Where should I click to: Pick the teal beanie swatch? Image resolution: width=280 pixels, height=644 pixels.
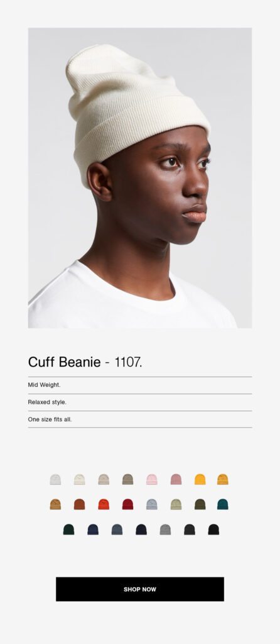[223, 504]
